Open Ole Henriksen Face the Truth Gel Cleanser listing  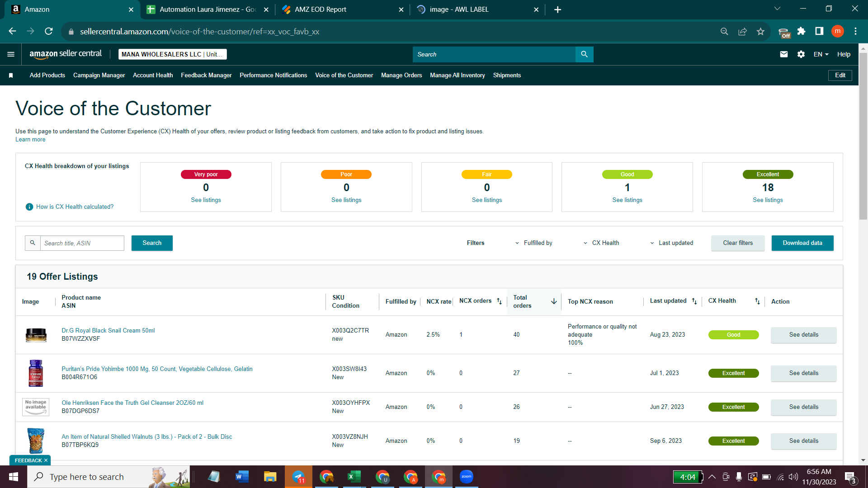click(x=132, y=403)
